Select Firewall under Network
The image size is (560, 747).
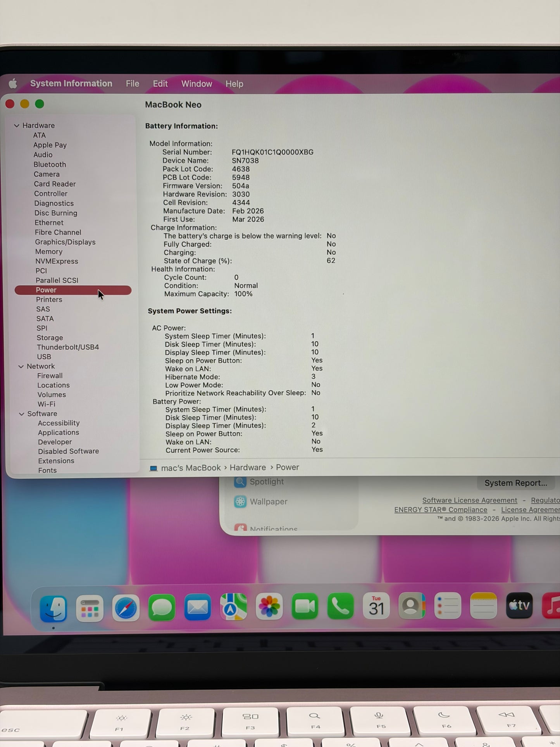(50, 376)
